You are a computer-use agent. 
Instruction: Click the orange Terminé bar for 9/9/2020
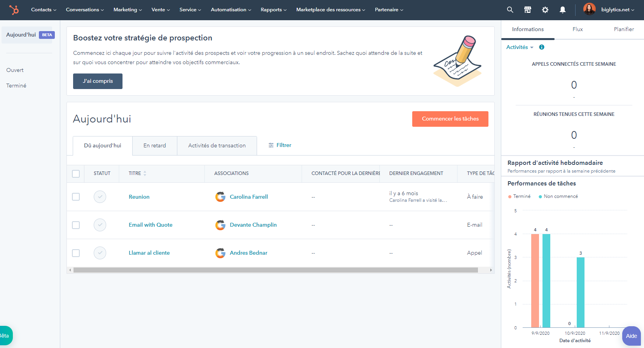click(x=535, y=280)
